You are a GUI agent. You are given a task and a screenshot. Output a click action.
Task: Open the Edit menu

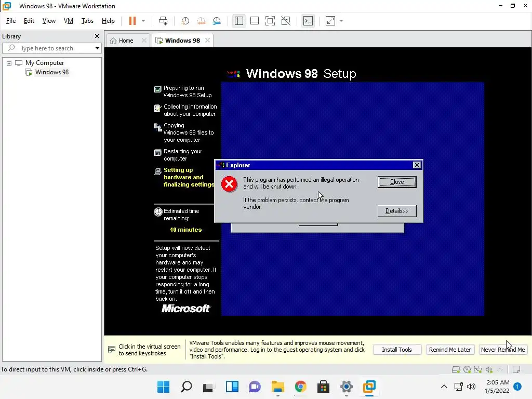(x=29, y=21)
